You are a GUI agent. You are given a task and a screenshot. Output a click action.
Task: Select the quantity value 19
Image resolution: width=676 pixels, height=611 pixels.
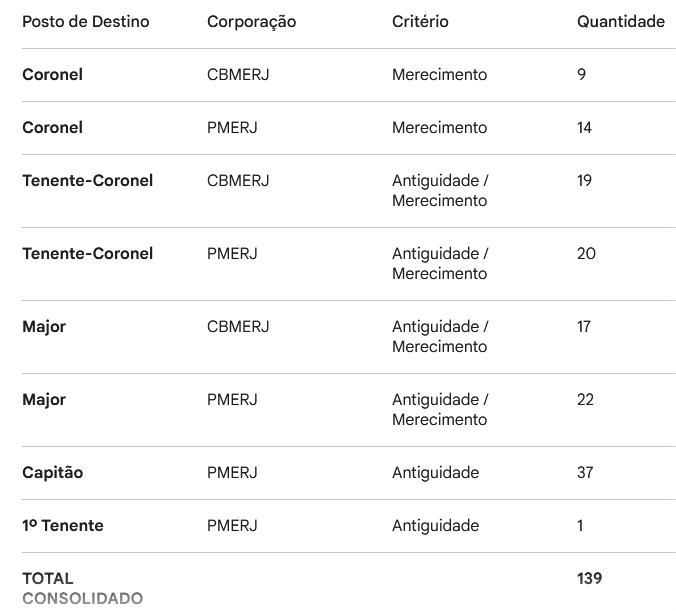tap(584, 180)
